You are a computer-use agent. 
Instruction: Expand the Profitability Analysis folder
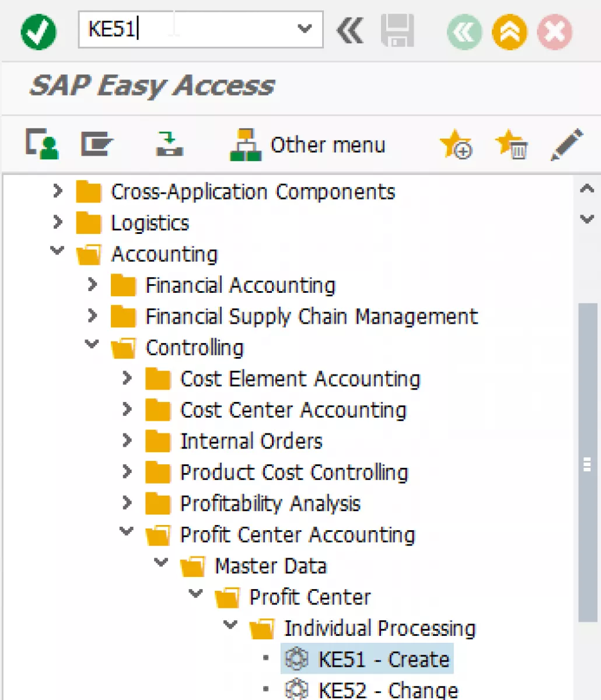tap(127, 502)
